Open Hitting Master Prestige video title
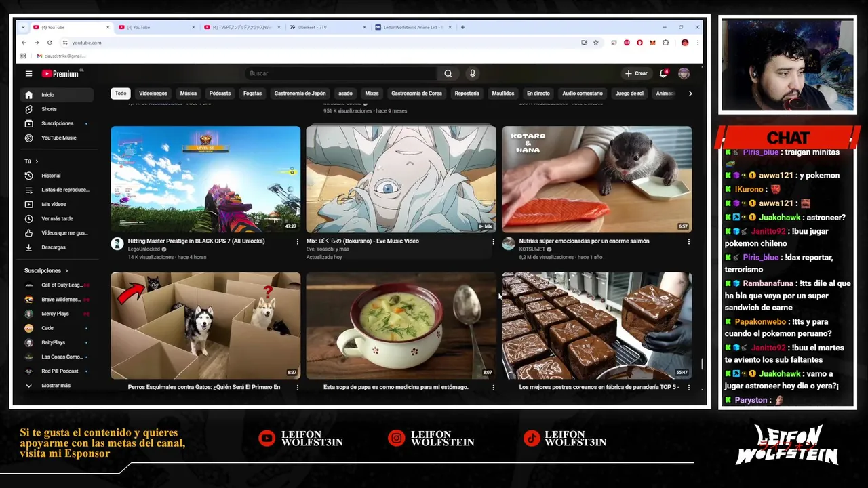This screenshot has height=488, width=868. 196,241
